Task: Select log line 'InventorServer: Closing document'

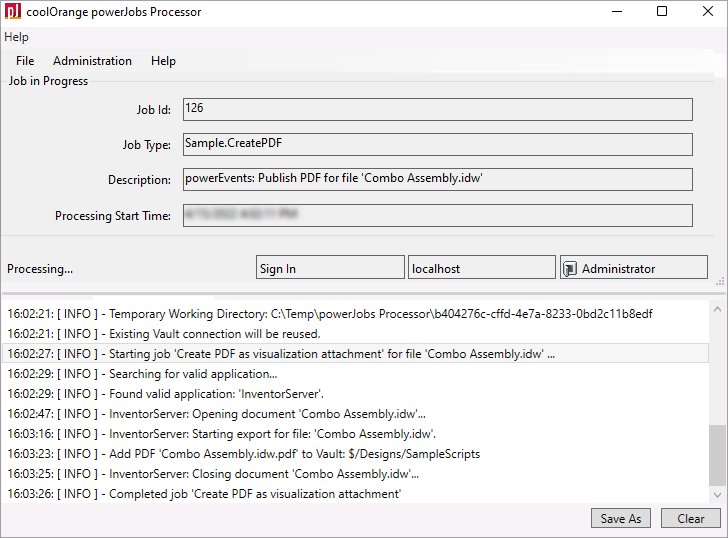Action: pos(356,473)
